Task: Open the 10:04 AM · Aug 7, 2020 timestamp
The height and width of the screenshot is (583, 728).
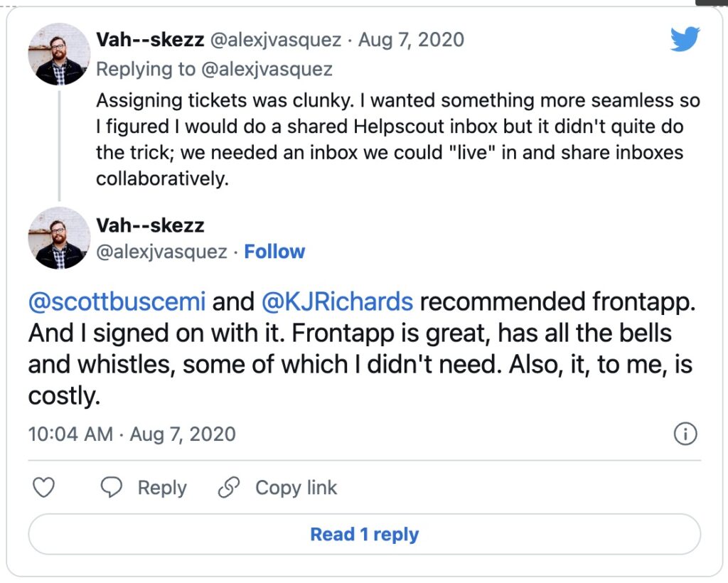Action: tap(132, 434)
